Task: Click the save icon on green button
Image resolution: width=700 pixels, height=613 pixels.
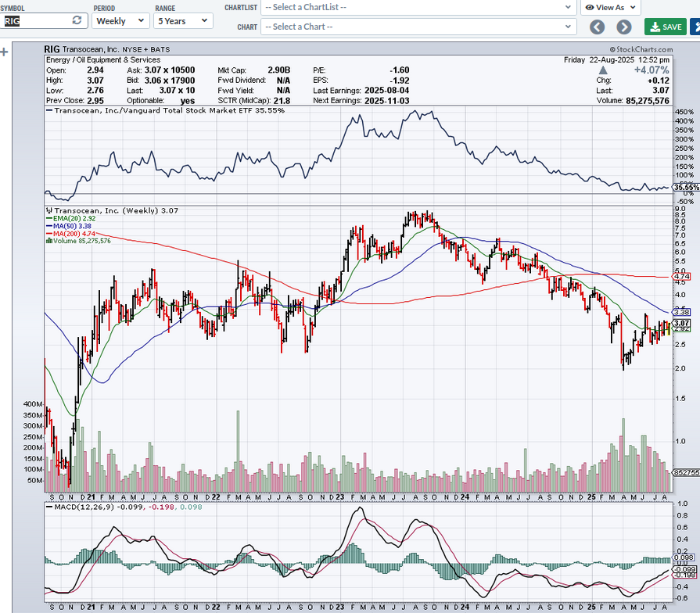Action: tap(655, 27)
